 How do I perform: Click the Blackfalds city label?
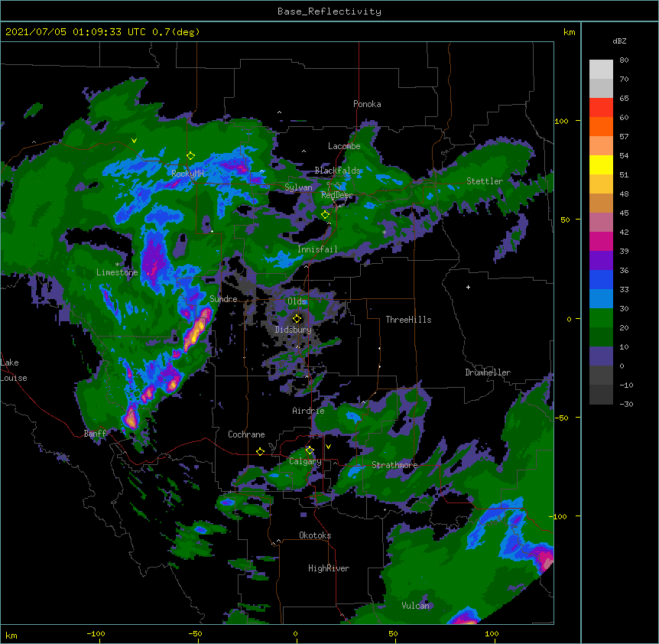[337, 171]
